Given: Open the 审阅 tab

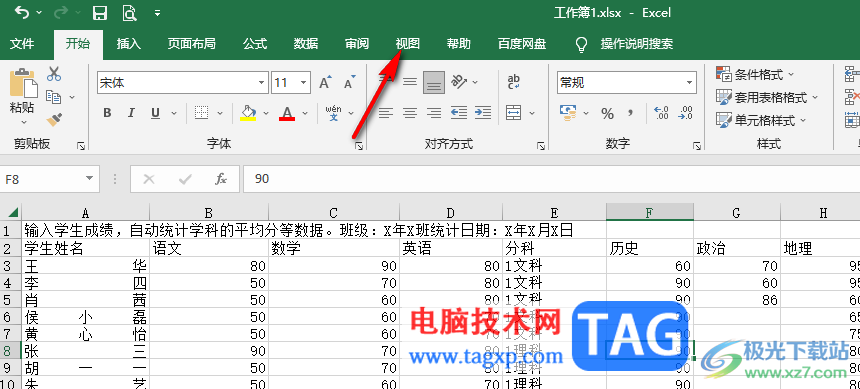Looking at the screenshot, I should 357,44.
